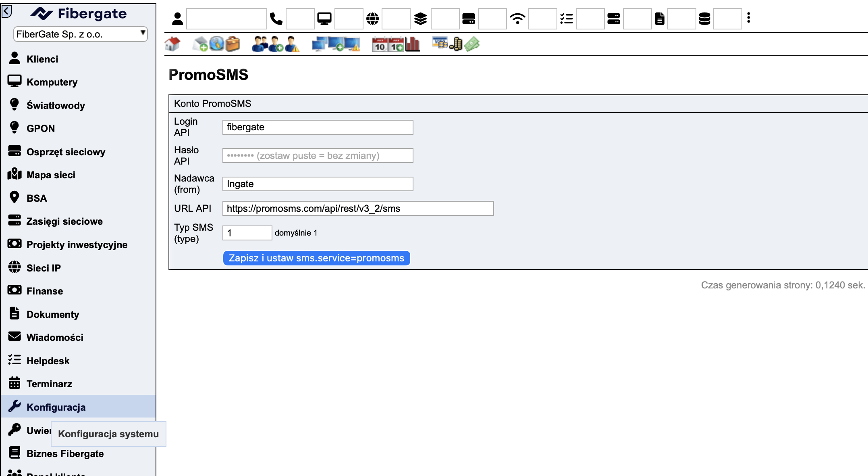This screenshot has width=868, height=476.
Task: Click the Hasło API password field
Action: pos(318,155)
